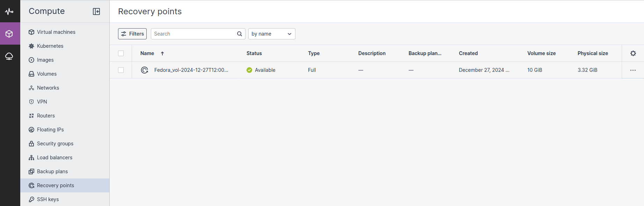Click the 'December 27, 2024' created cell
The width and height of the screenshot is (644, 206).
click(484, 70)
